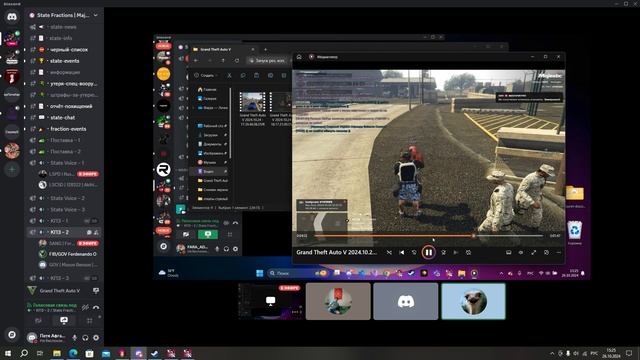Click pause button in streamed media player
The height and width of the screenshot is (360, 640).
click(429, 252)
